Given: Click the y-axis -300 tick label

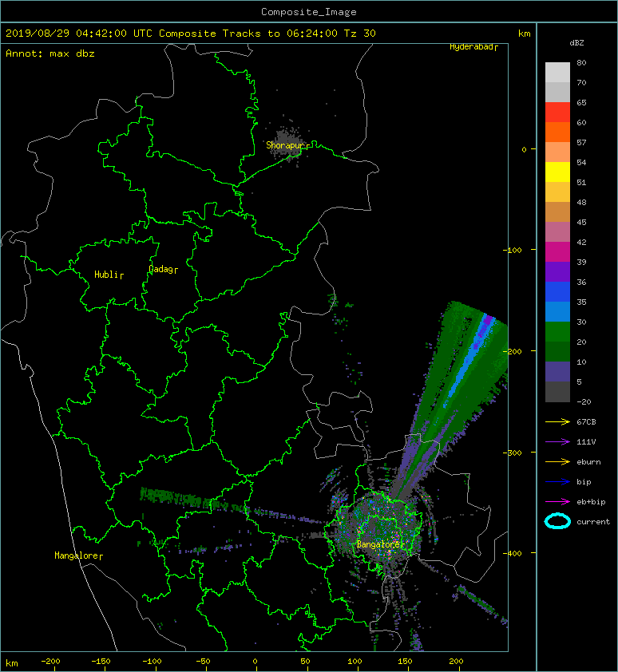Looking at the screenshot, I should pyautogui.click(x=512, y=453).
